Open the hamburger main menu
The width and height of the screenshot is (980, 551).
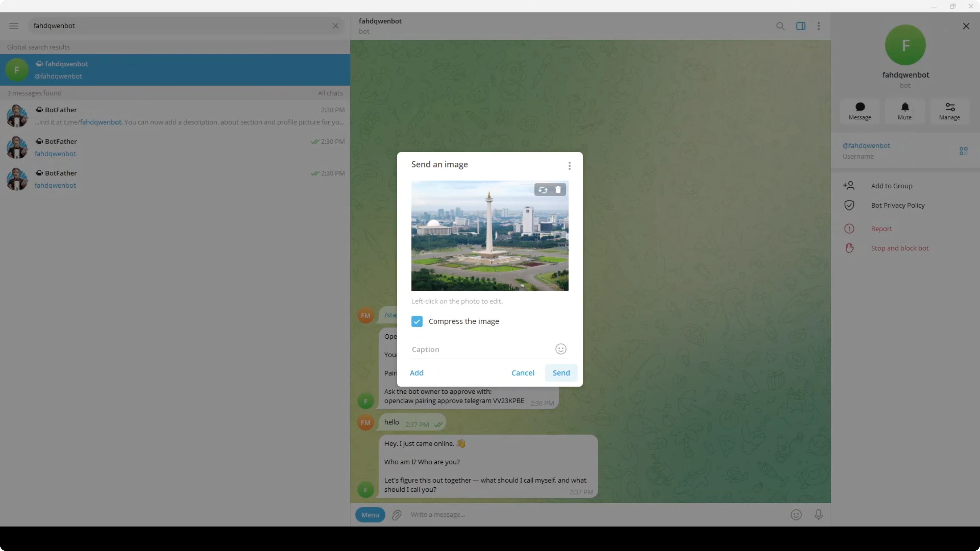point(14,26)
